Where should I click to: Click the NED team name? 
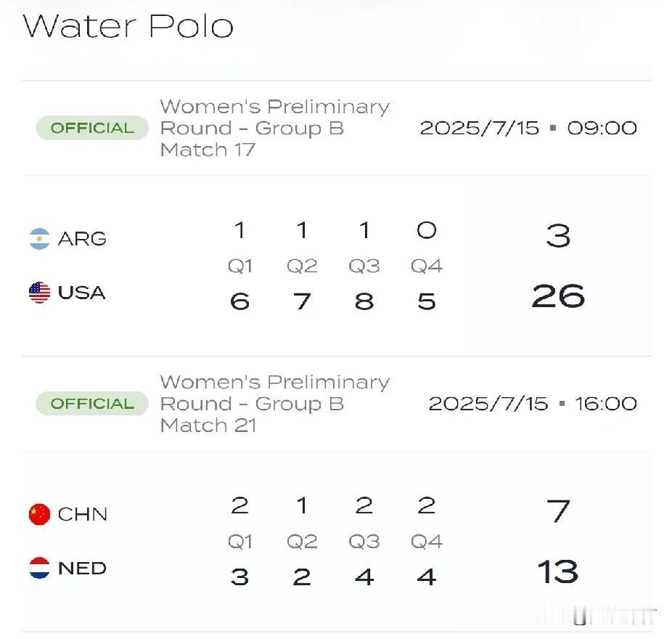pos(82,569)
